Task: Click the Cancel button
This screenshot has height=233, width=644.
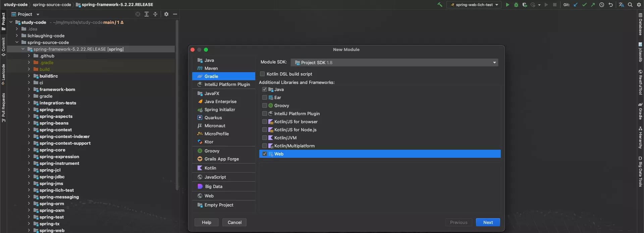Action: click(234, 222)
